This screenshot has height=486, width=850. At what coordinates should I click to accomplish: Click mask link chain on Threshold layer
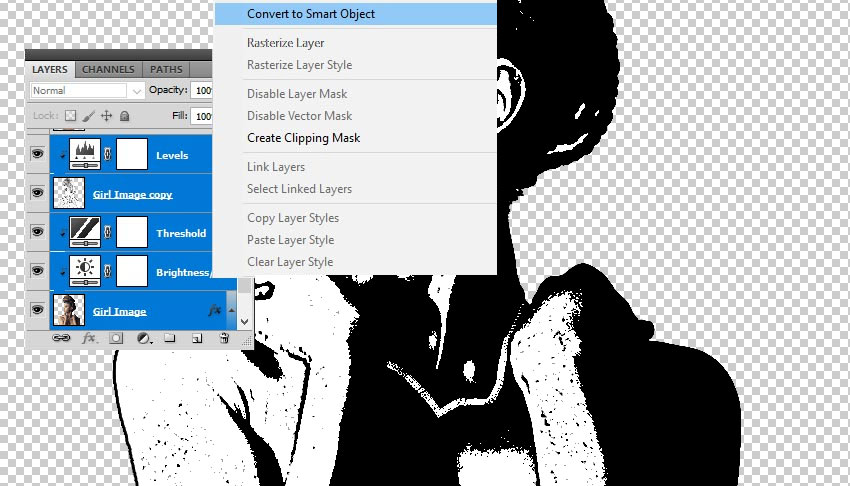(x=107, y=232)
